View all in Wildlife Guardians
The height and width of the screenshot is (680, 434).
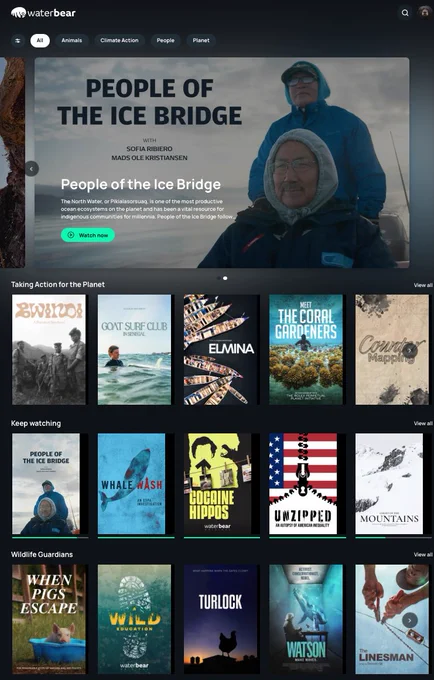[423, 554]
